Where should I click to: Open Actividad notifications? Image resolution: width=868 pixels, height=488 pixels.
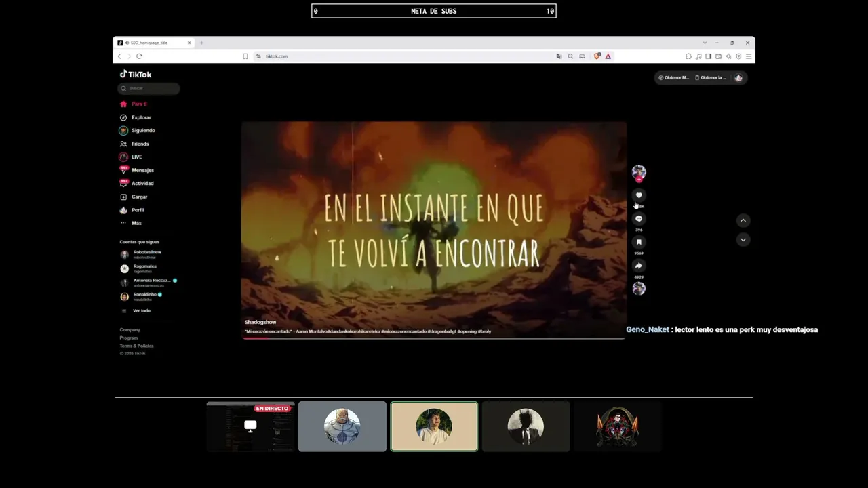(x=137, y=183)
